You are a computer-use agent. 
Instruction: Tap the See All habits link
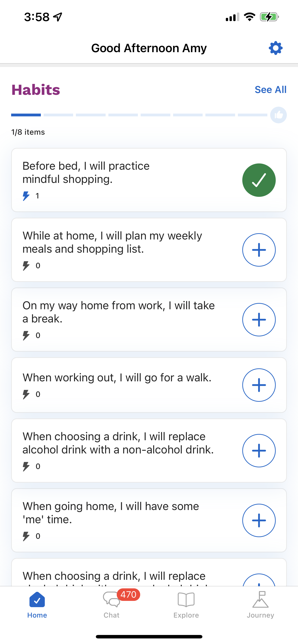(x=270, y=89)
